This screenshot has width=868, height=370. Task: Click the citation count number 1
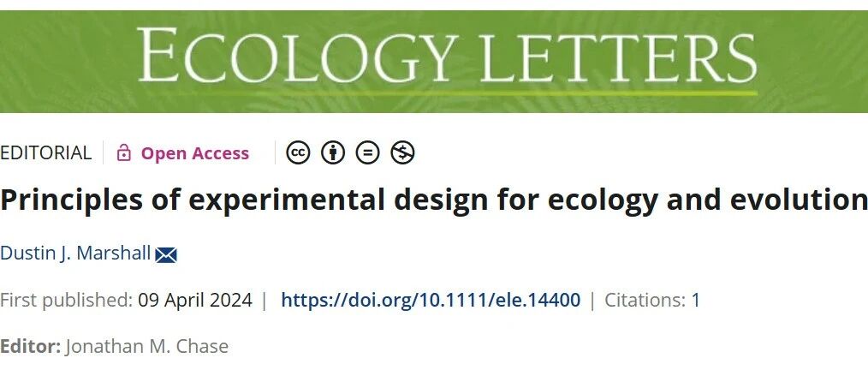pos(695,301)
